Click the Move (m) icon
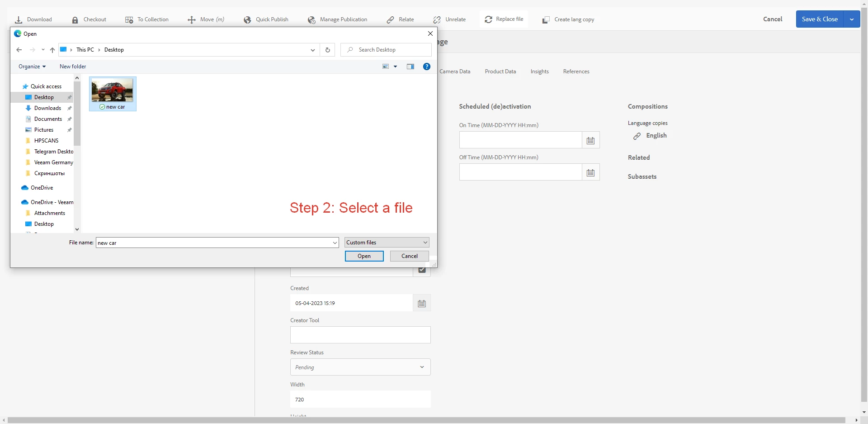868x424 pixels. [192, 20]
